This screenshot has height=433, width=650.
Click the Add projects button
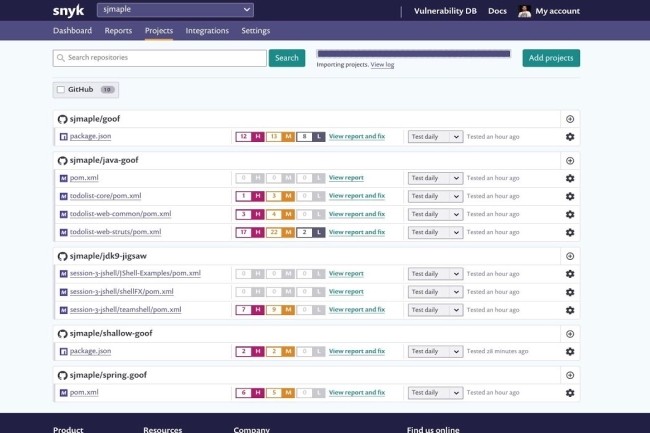click(x=551, y=58)
